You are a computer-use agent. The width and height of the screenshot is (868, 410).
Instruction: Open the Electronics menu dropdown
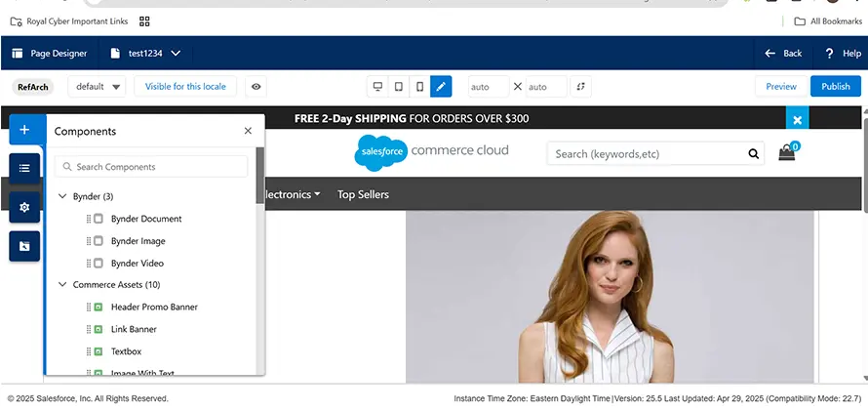pyautogui.click(x=293, y=194)
